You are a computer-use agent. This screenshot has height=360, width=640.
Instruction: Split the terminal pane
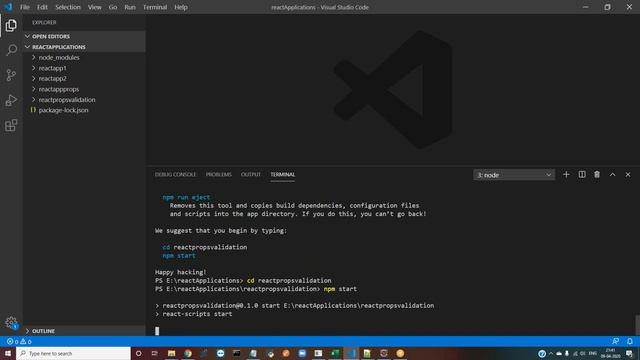582,175
